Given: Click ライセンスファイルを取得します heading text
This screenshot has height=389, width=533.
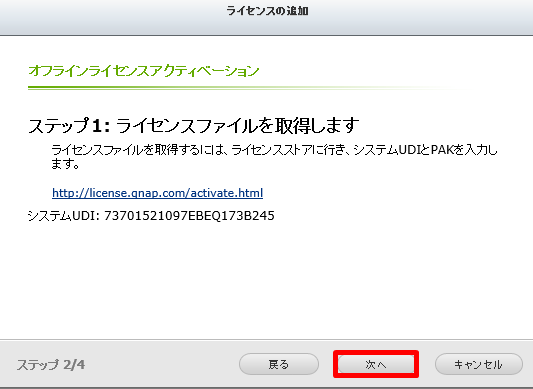Looking at the screenshot, I should [237, 126].
